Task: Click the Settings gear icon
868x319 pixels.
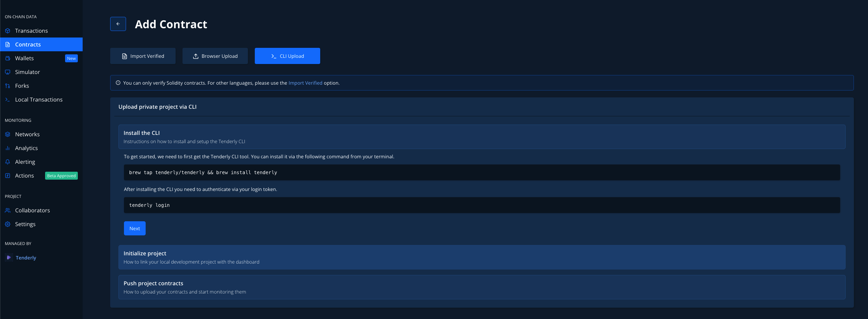Action: (8, 224)
